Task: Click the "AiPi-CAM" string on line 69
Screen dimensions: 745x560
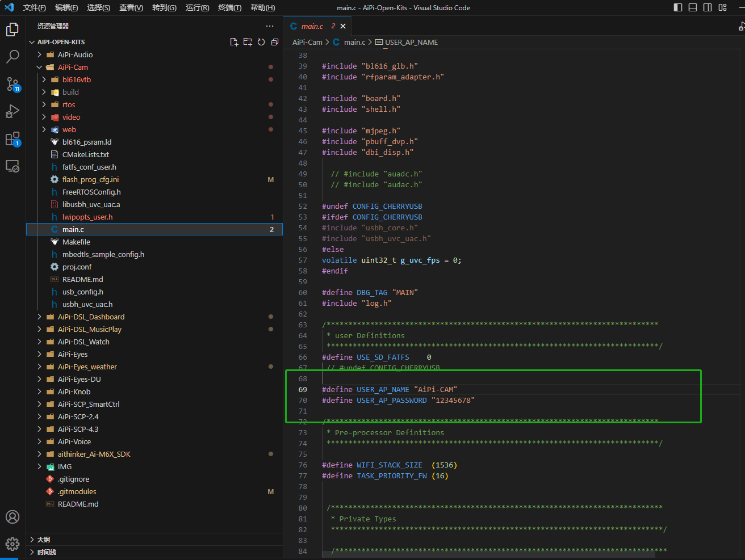Action: point(436,389)
